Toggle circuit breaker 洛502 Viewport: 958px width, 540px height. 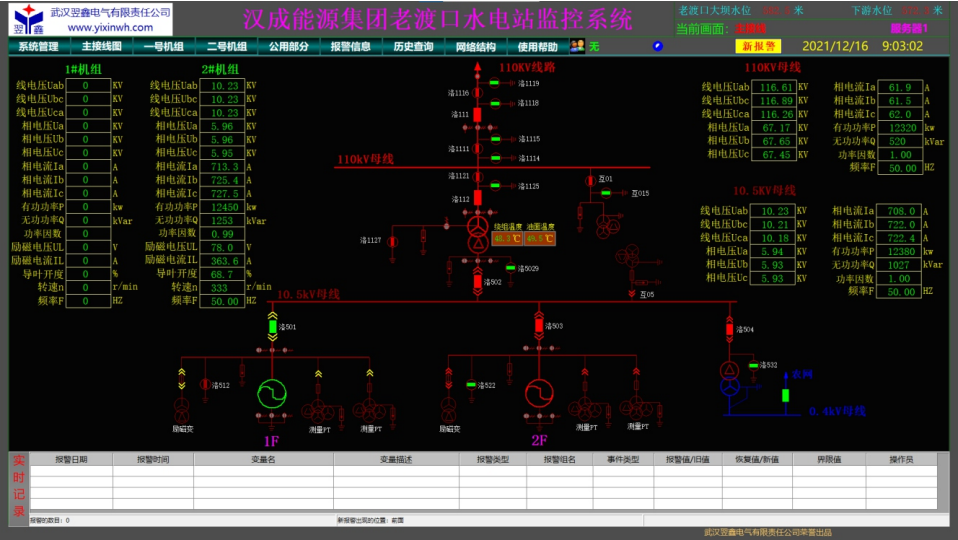coord(477,282)
